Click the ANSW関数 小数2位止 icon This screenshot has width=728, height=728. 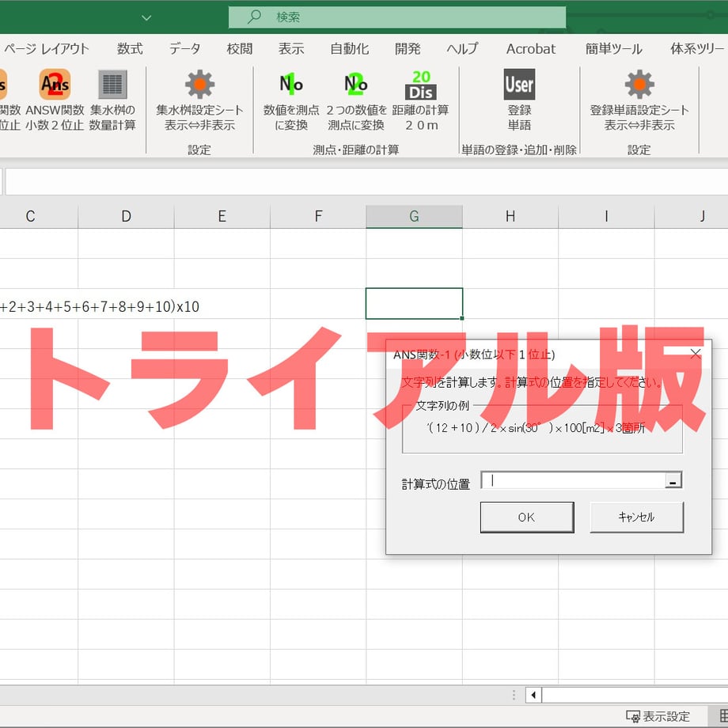pos(55,85)
